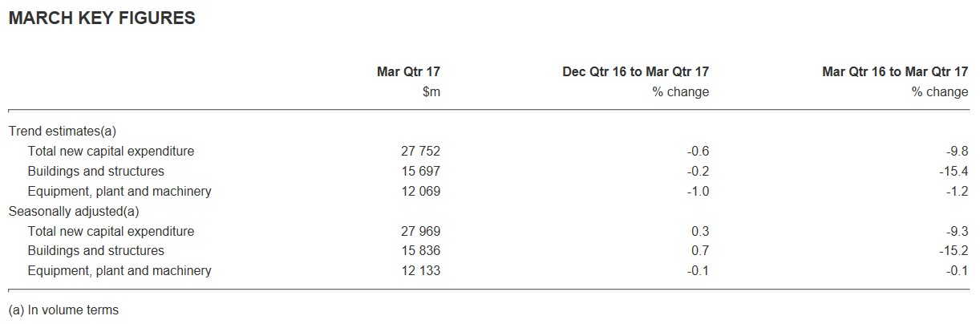980x324 pixels.
Task: Click the 27 752 value cell
Action: 420,151
